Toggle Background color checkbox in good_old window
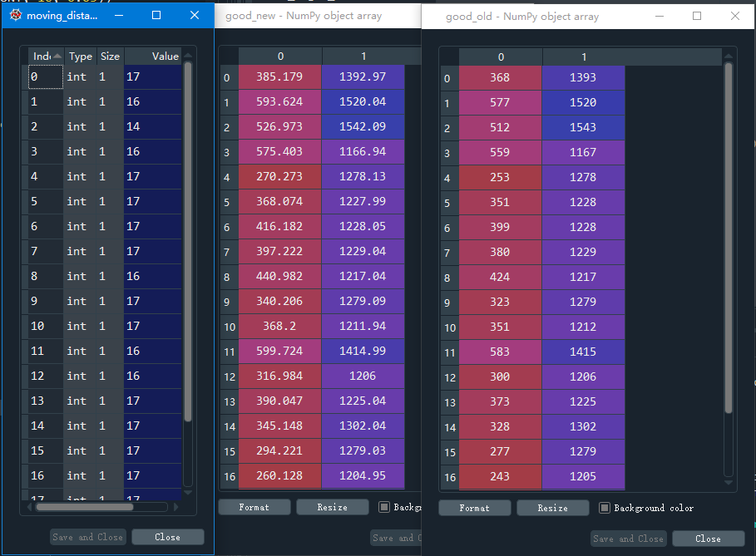Viewport: 756px width, 556px height. pos(604,508)
